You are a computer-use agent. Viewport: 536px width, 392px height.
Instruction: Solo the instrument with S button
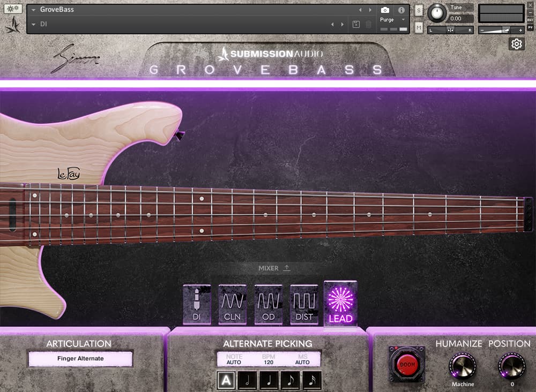pos(419,11)
